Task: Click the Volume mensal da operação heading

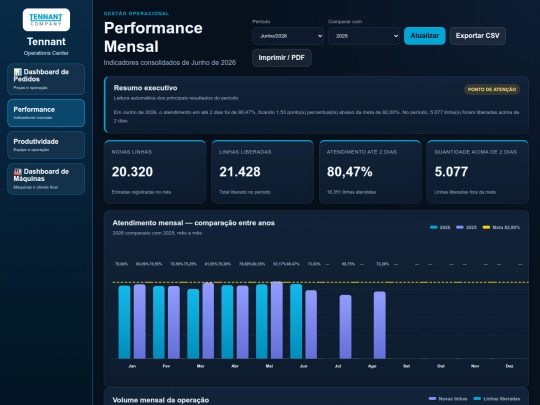Action: point(160,400)
